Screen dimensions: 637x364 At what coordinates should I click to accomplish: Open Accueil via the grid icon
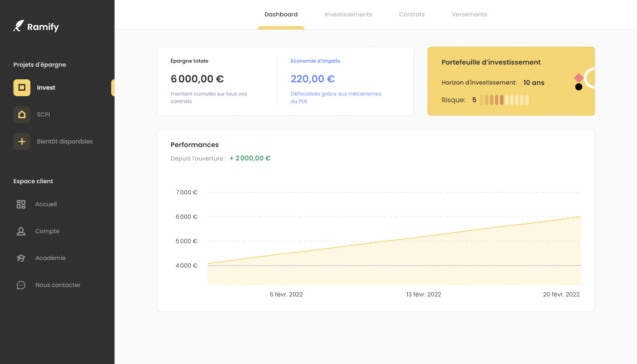point(21,204)
